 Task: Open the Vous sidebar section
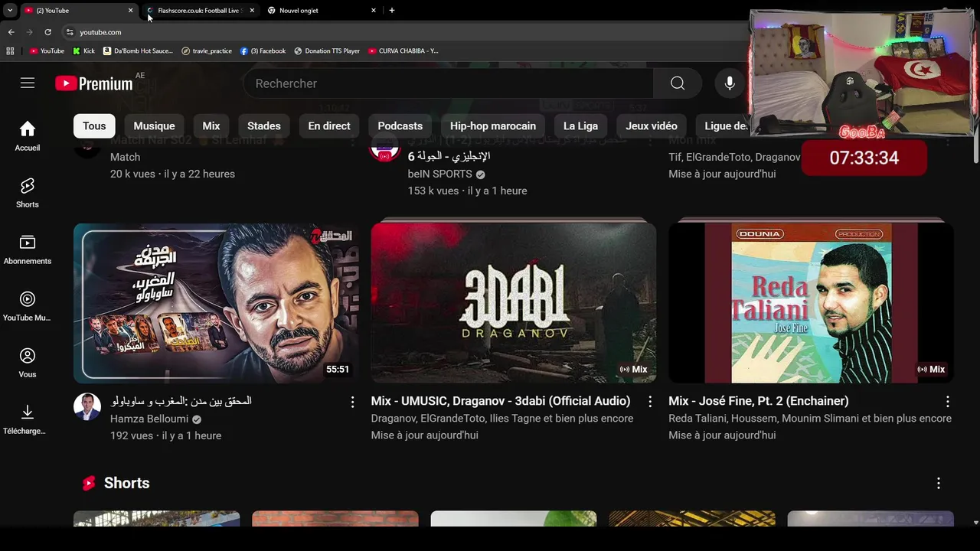pos(28,363)
